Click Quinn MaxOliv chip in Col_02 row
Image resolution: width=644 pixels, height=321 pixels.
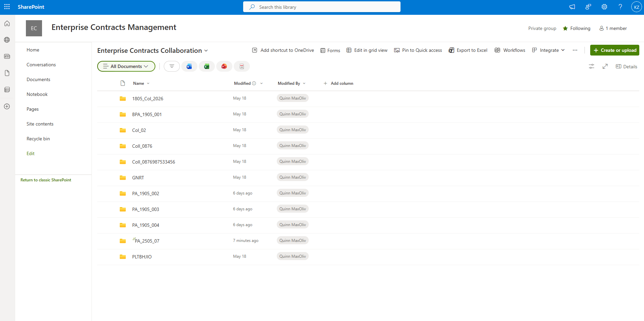(293, 130)
